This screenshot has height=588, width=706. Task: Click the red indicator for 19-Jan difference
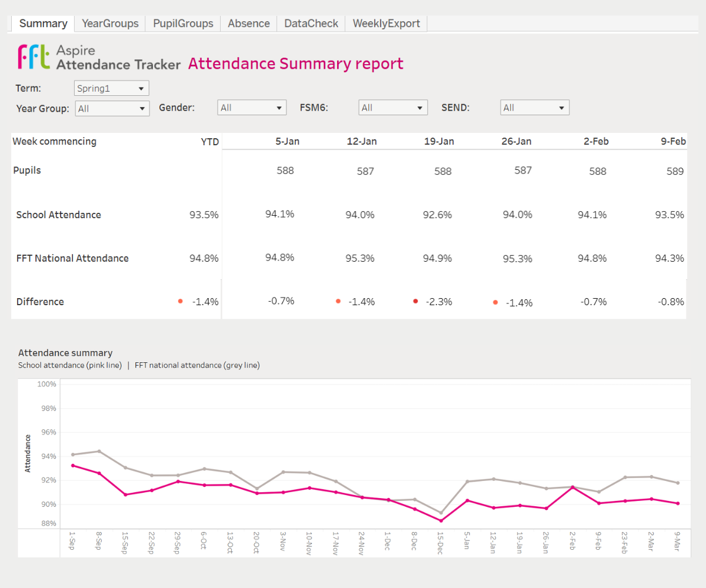(x=415, y=301)
